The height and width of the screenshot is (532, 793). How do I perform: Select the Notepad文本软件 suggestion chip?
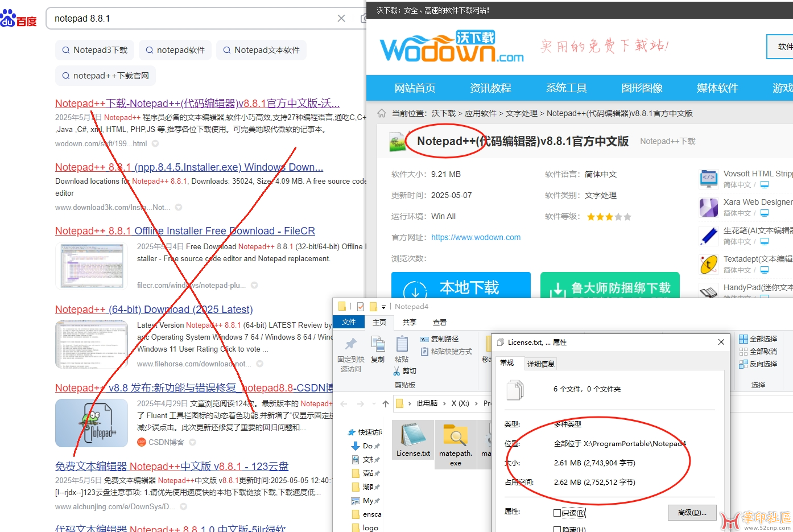(261, 50)
